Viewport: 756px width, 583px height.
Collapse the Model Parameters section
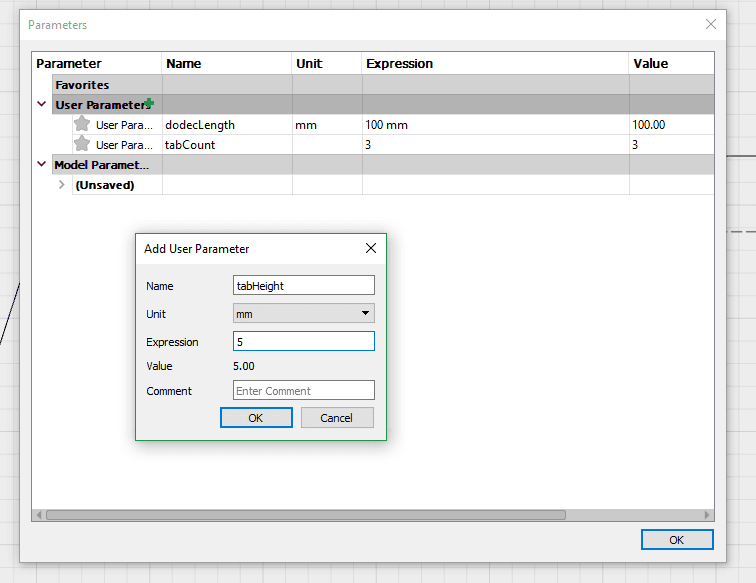click(x=41, y=164)
